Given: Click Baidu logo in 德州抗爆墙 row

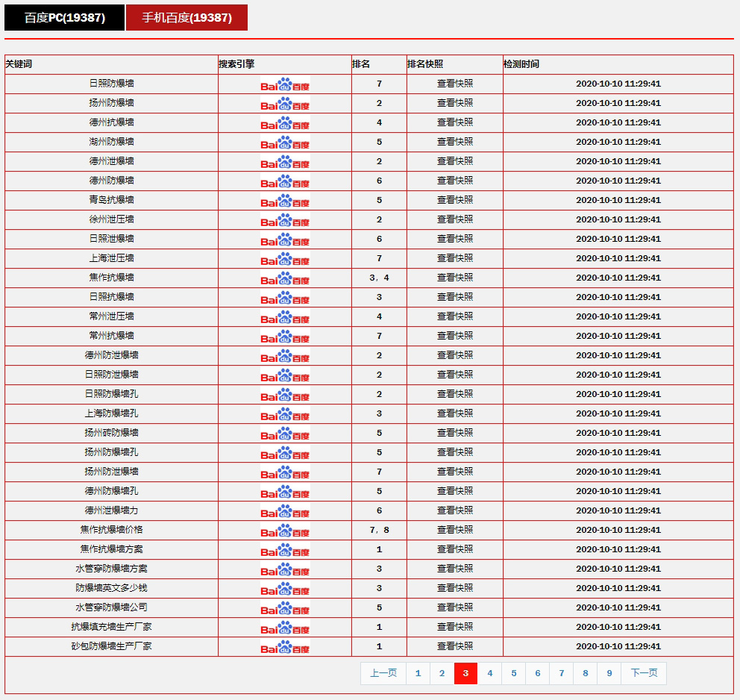Looking at the screenshot, I should tap(285, 123).
